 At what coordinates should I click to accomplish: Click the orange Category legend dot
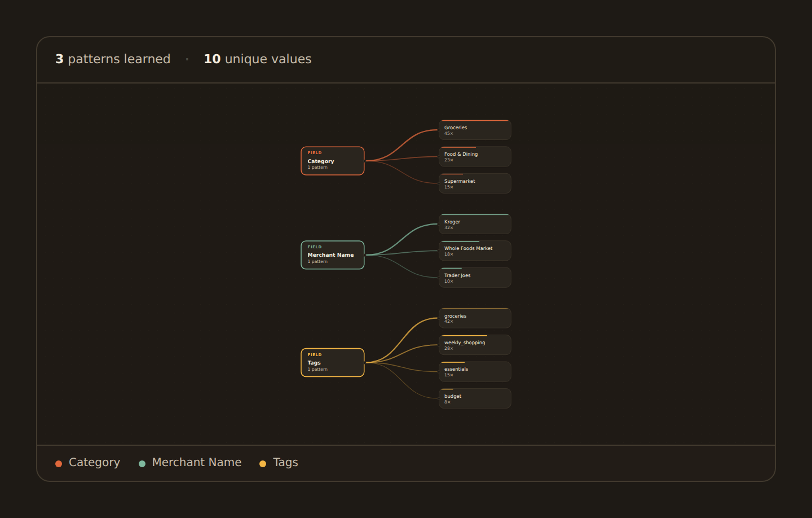59,464
